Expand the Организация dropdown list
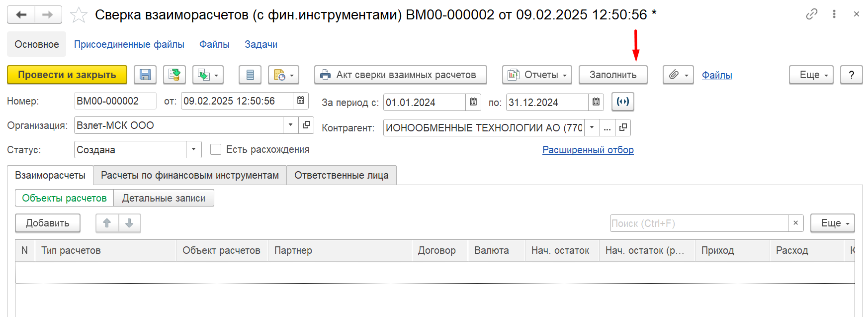Screen dimensions: 868x317 coord(291,125)
